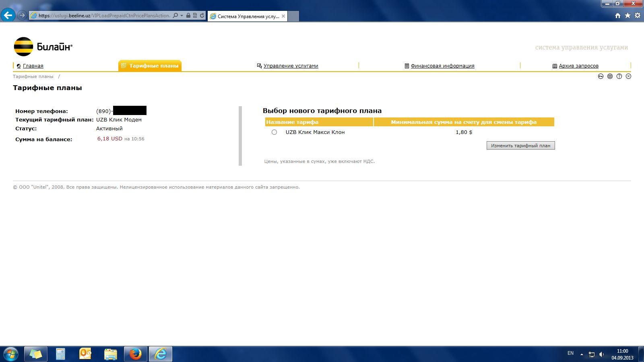Switch to the Тарифные планы tab

[150, 66]
